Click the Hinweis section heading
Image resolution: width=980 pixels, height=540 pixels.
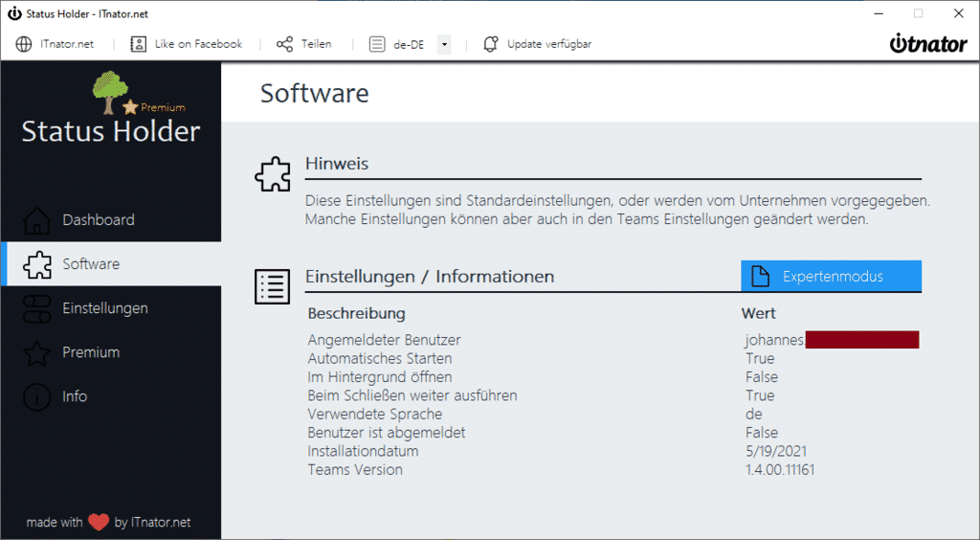click(x=337, y=164)
